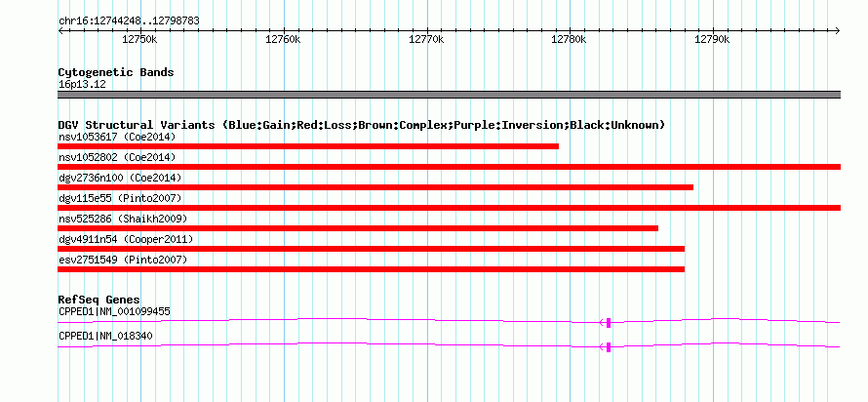Open variant label dgv2736n100 (Coe2014)

tap(120, 178)
